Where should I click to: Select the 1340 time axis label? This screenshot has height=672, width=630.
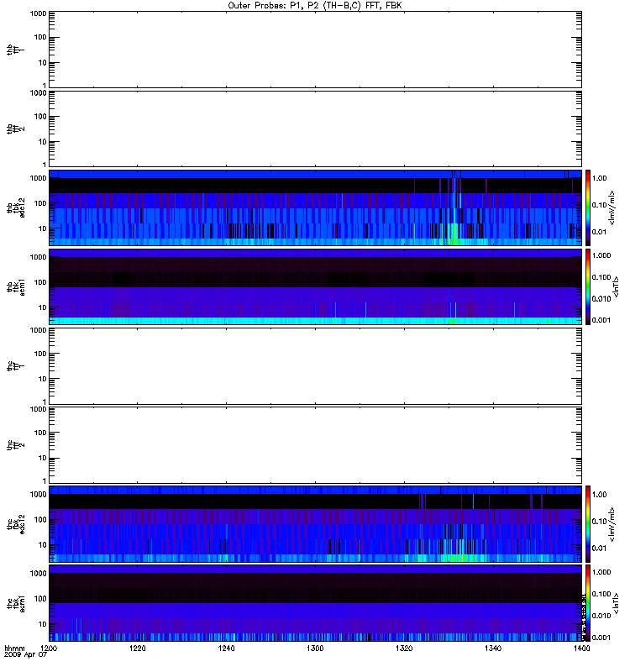coord(493,648)
